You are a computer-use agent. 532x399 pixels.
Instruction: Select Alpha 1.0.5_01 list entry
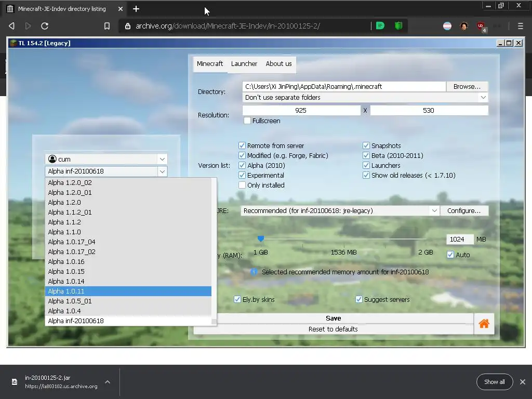coord(128,301)
